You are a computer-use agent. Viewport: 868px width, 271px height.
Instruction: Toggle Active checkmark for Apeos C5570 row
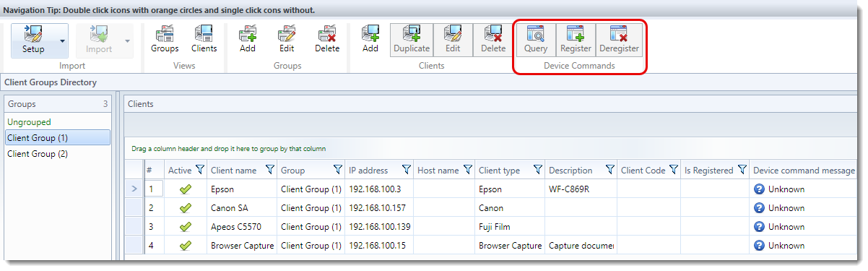click(186, 227)
